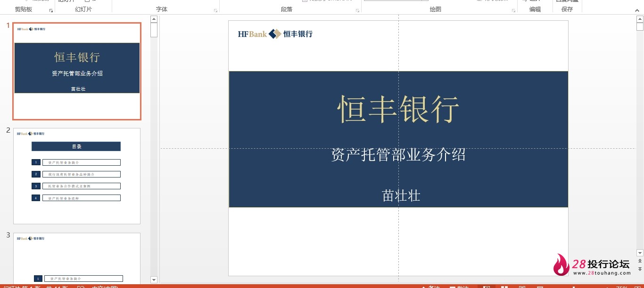Click the thumbnail pane scroll-up arrow
This screenshot has width=644, height=288.
[154, 19]
